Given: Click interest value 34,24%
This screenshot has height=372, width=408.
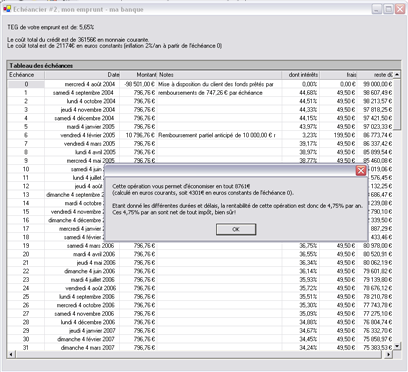Looking at the screenshot, I should (308, 348).
